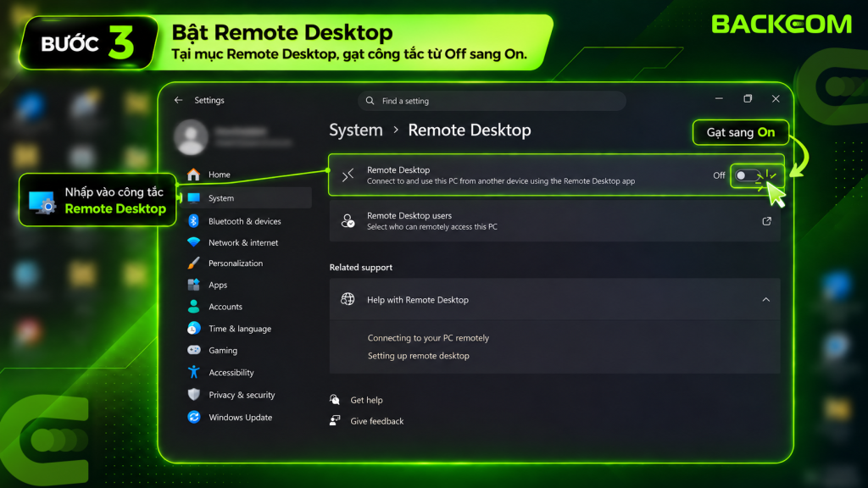Restore down the Settings window
Screen dimensions: 868x488
click(748, 99)
